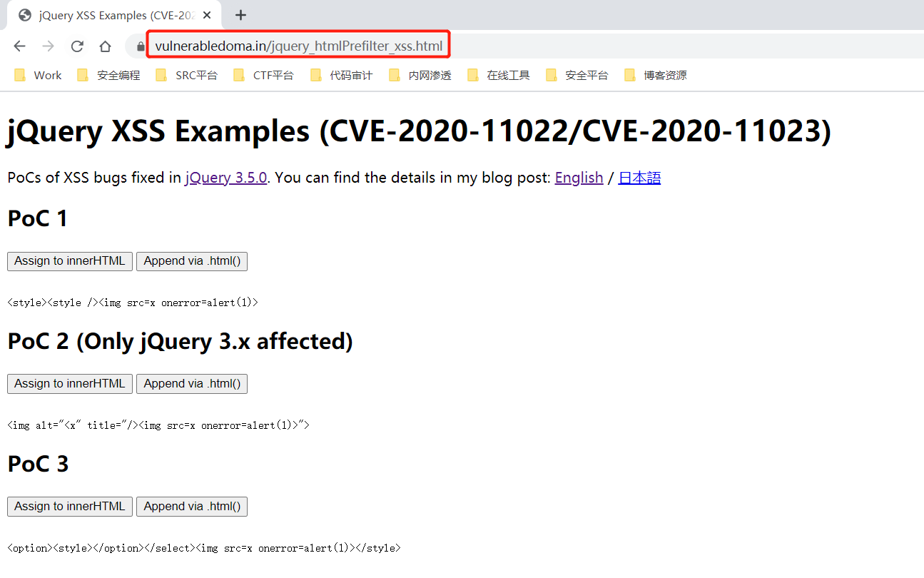View site security lock info
Image resolution: width=924 pixels, height=578 pixels.
point(140,47)
